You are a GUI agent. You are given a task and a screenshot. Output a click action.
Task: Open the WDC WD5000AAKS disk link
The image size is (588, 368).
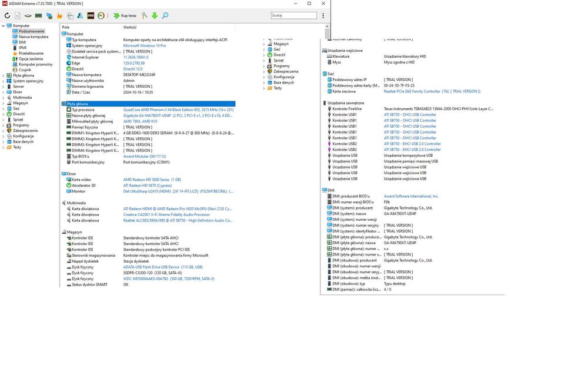[x=169, y=279]
